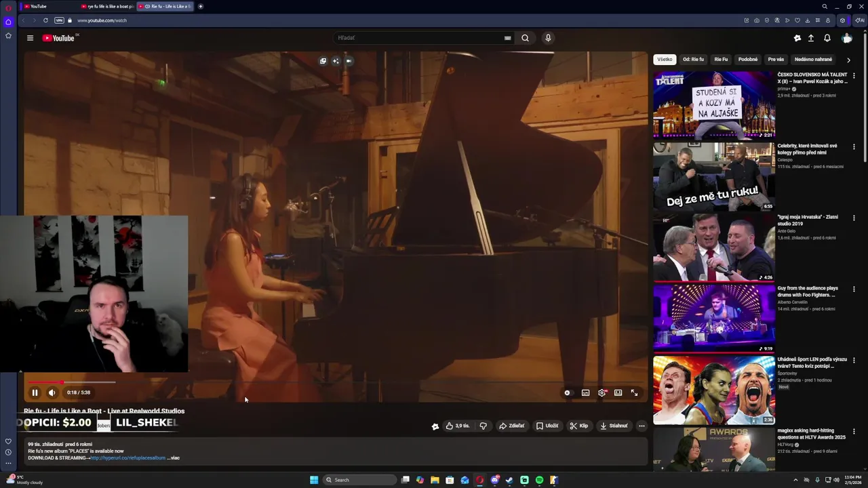This screenshot has height=488, width=868.
Task: Select the Pre vás chip
Action: (x=776, y=60)
